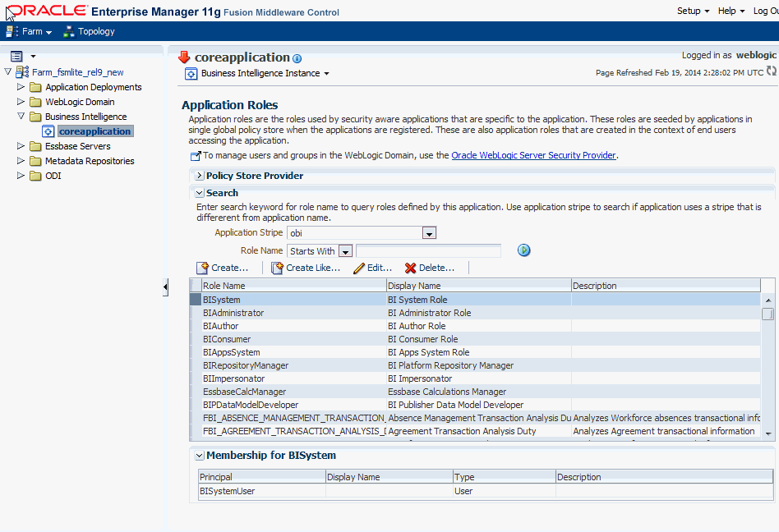
Task: Expand the Metadata Repositories folder
Action: click(x=21, y=161)
